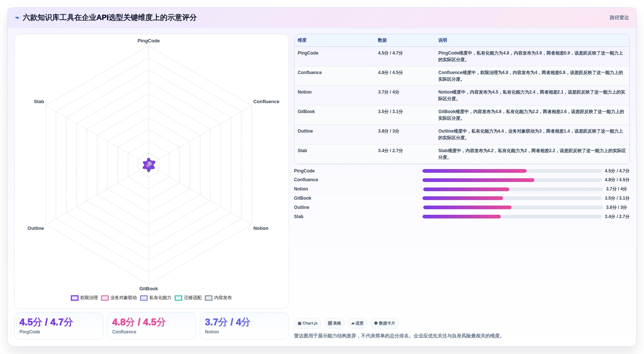Select the PingCode table row name

tap(308, 53)
